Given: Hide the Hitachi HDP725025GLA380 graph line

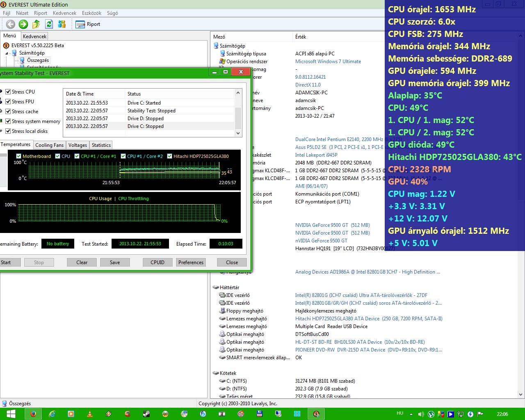Looking at the screenshot, I should (170, 156).
